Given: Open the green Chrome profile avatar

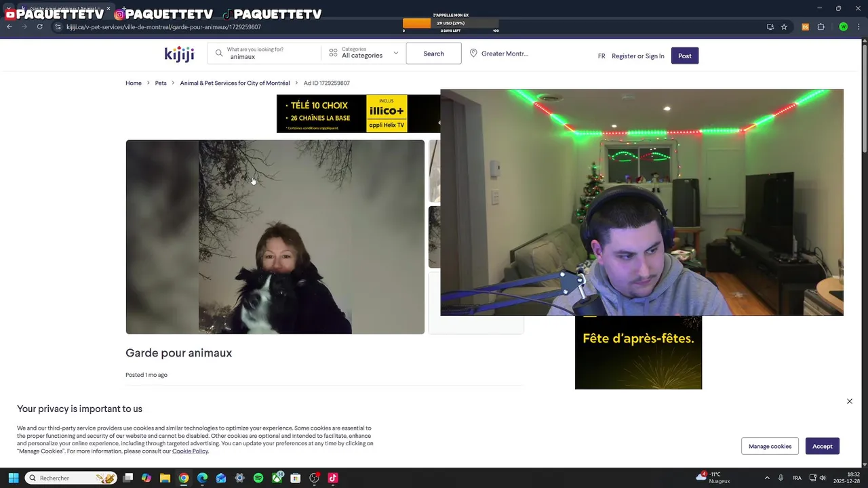Looking at the screenshot, I should point(843,26).
